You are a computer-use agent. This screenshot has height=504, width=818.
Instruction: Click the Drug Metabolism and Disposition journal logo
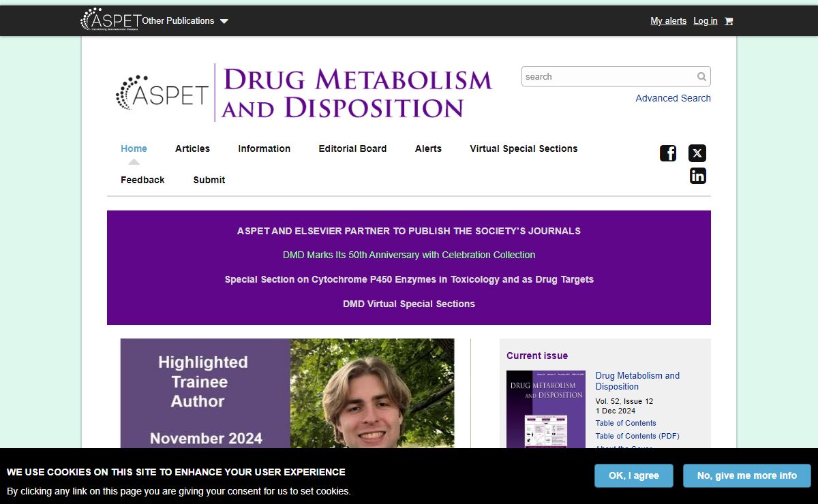point(303,93)
